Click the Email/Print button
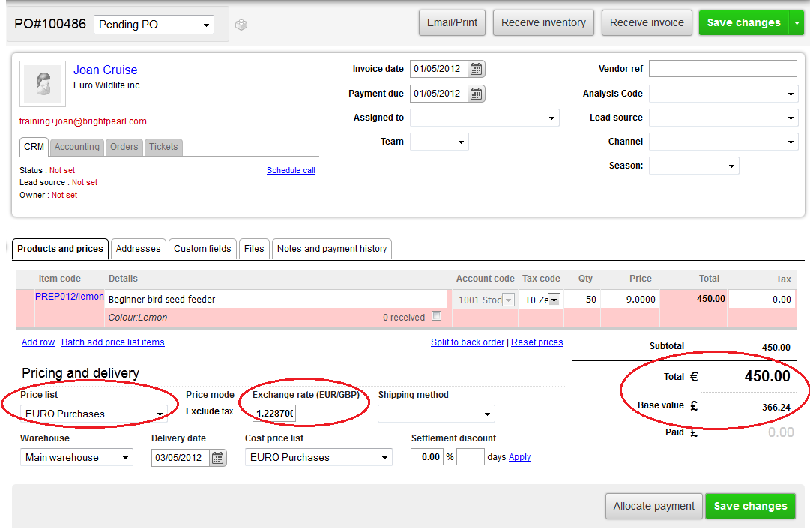This screenshot has width=810, height=532. click(x=452, y=22)
